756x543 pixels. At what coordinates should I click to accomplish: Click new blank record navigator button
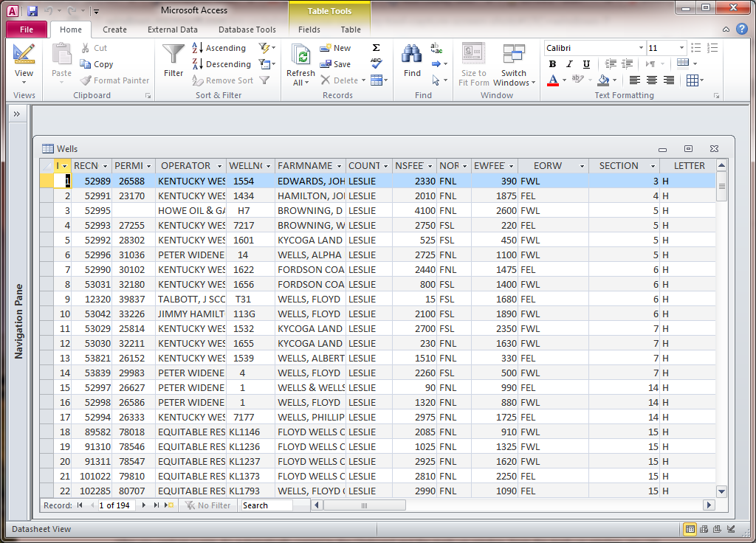[x=169, y=505]
